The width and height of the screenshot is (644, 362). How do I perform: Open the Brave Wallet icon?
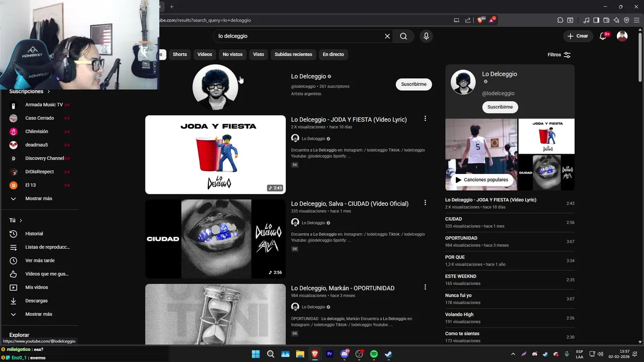coord(606,20)
